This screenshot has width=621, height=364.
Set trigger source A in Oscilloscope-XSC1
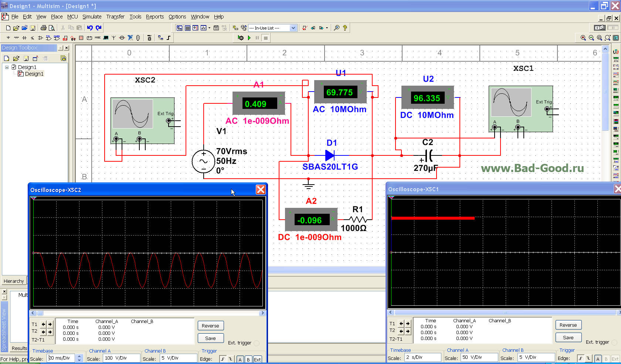598,358
